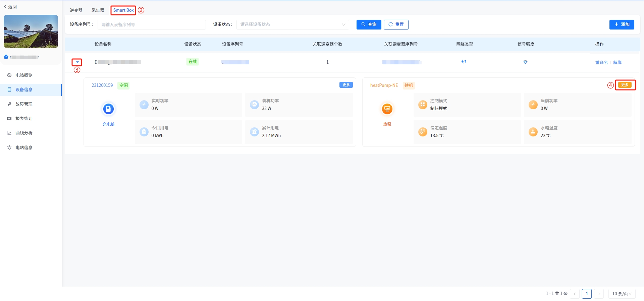Click the control mode (控制模式) icon
Screen dimensions: 644x301
pyautogui.click(x=423, y=105)
